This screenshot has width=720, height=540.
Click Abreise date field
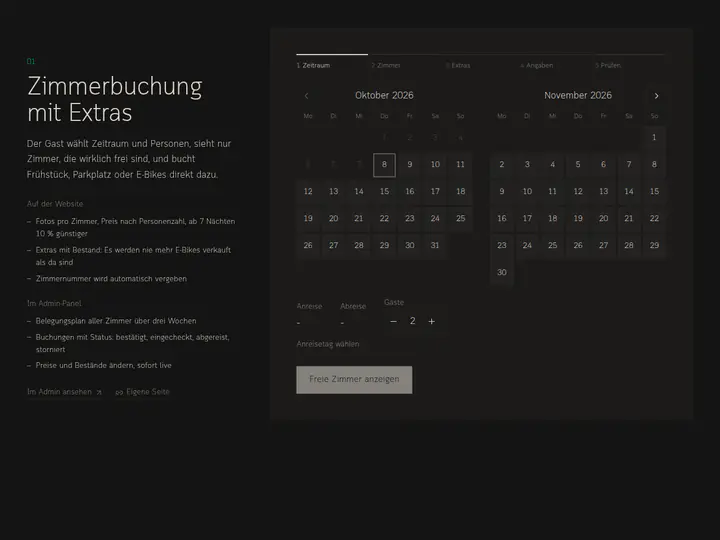click(353, 315)
